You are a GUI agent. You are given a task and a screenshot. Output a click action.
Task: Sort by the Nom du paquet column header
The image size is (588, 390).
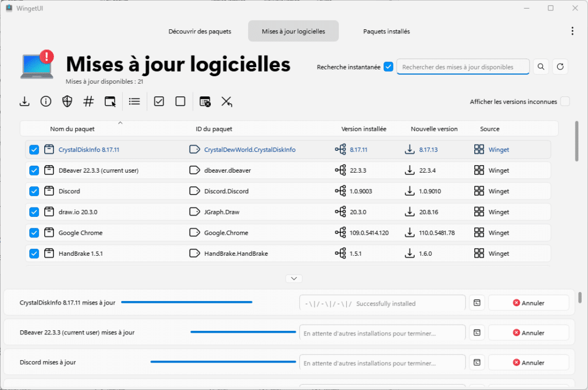pos(72,129)
